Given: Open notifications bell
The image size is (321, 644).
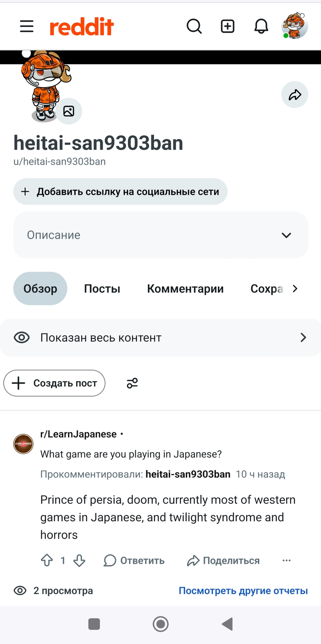Looking at the screenshot, I should pos(261,27).
